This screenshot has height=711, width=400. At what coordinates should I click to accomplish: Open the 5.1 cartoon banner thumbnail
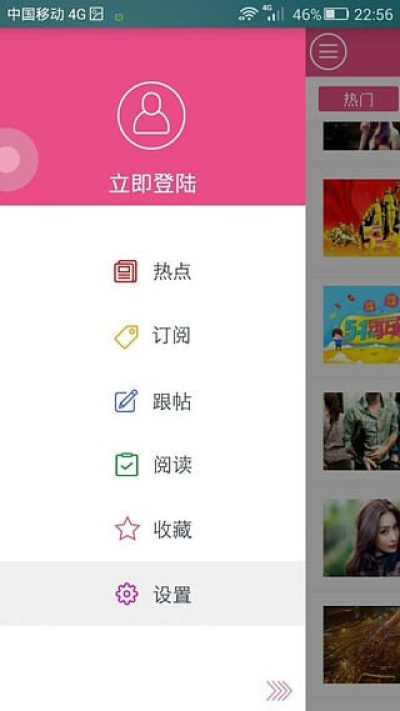tap(361, 325)
